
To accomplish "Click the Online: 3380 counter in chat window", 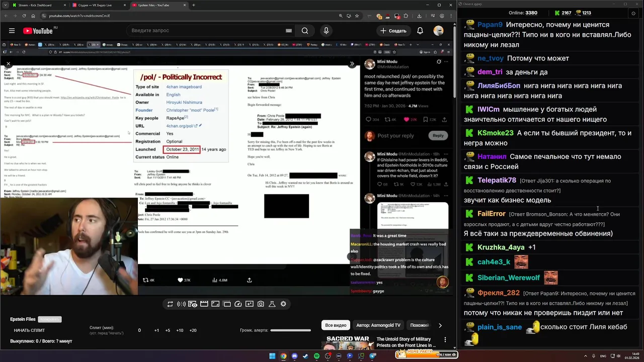I will point(523,13).
